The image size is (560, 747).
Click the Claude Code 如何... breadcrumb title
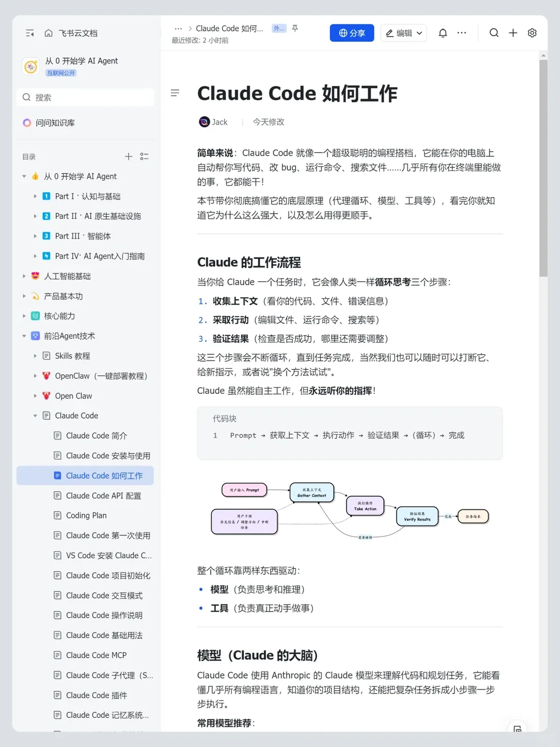(229, 29)
